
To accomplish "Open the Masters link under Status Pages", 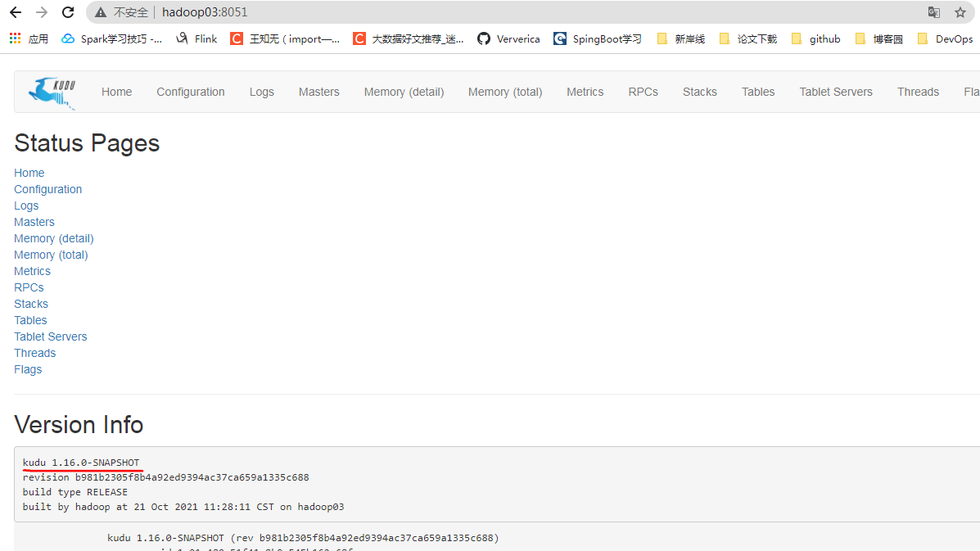I will point(34,222).
